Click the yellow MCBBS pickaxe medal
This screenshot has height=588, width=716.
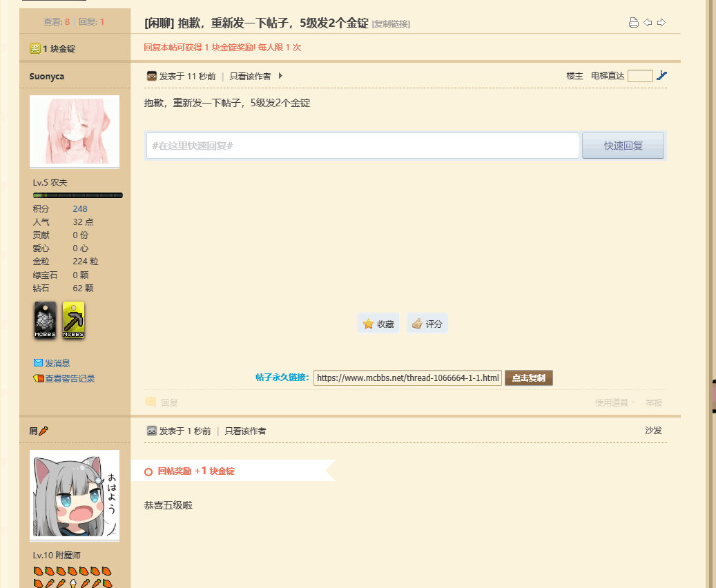(x=73, y=320)
